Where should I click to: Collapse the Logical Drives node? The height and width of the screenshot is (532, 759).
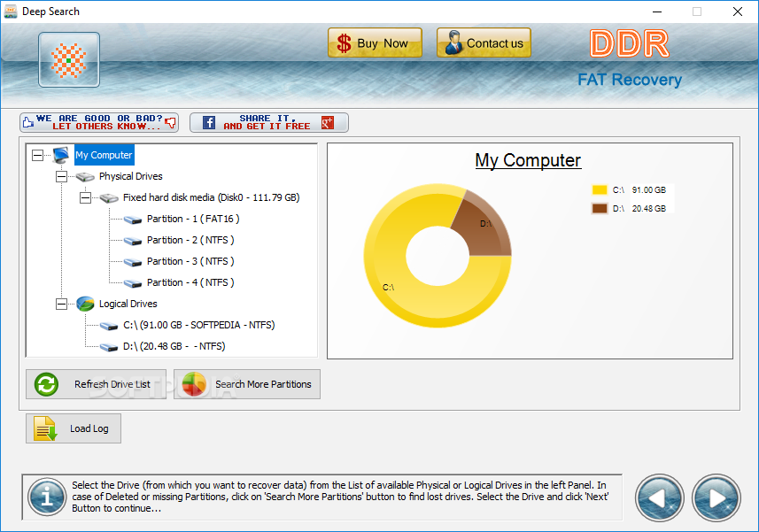click(x=61, y=304)
